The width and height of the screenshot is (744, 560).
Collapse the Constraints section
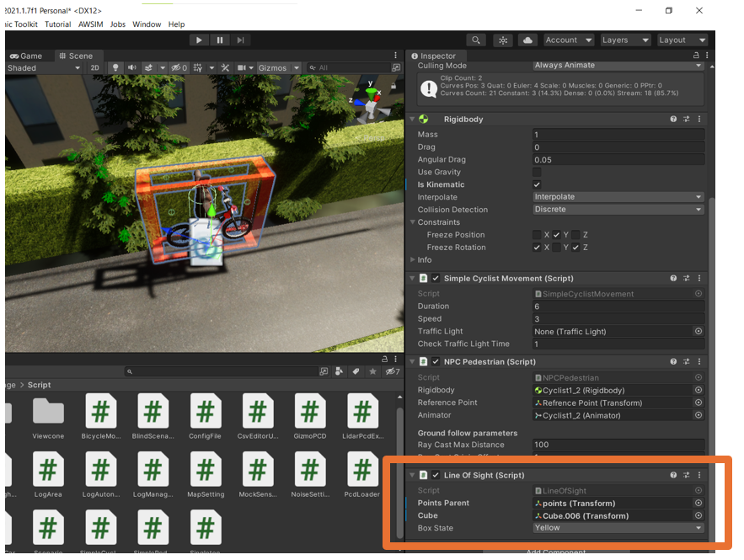click(413, 222)
